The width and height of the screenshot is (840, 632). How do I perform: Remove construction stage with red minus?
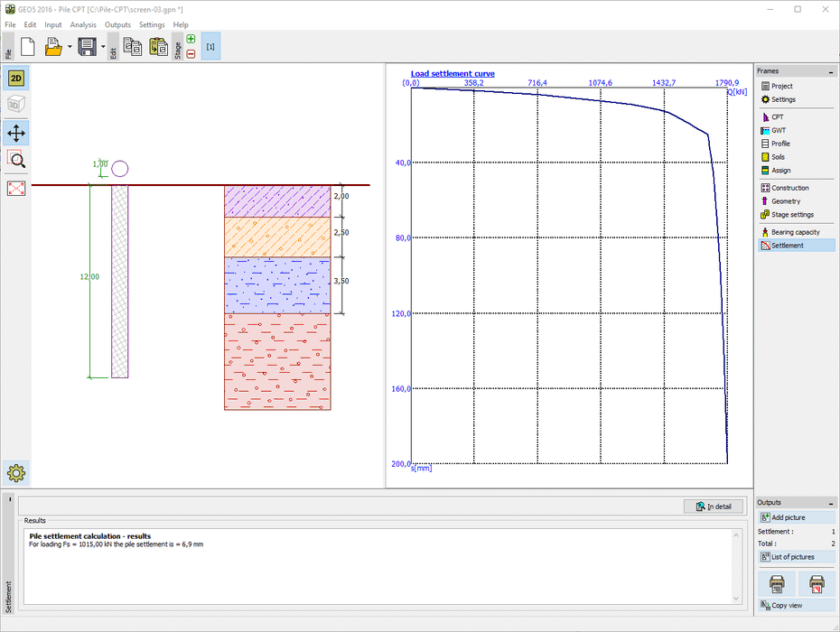[x=191, y=53]
